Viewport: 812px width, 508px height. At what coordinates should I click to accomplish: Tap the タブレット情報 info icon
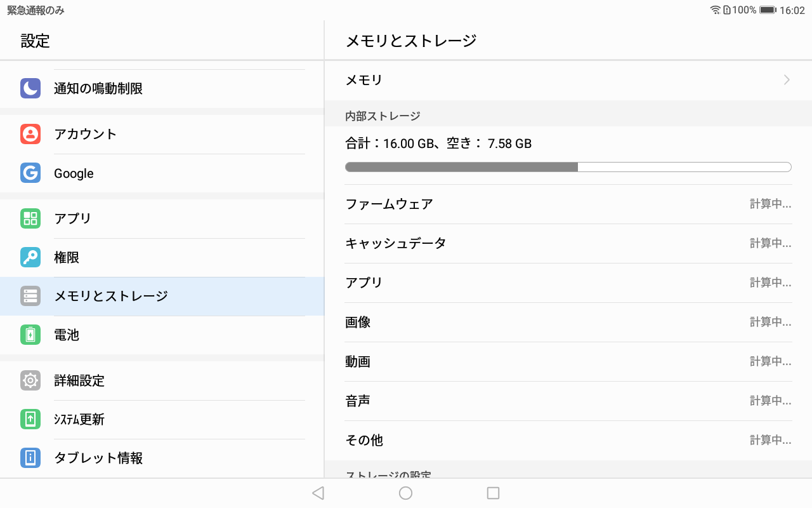pyautogui.click(x=30, y=458)
